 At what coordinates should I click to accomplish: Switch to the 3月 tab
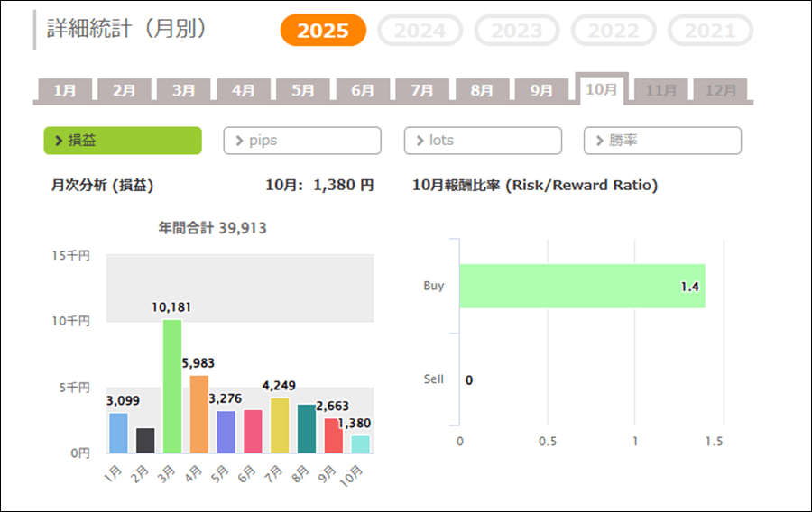pos(184,90)
